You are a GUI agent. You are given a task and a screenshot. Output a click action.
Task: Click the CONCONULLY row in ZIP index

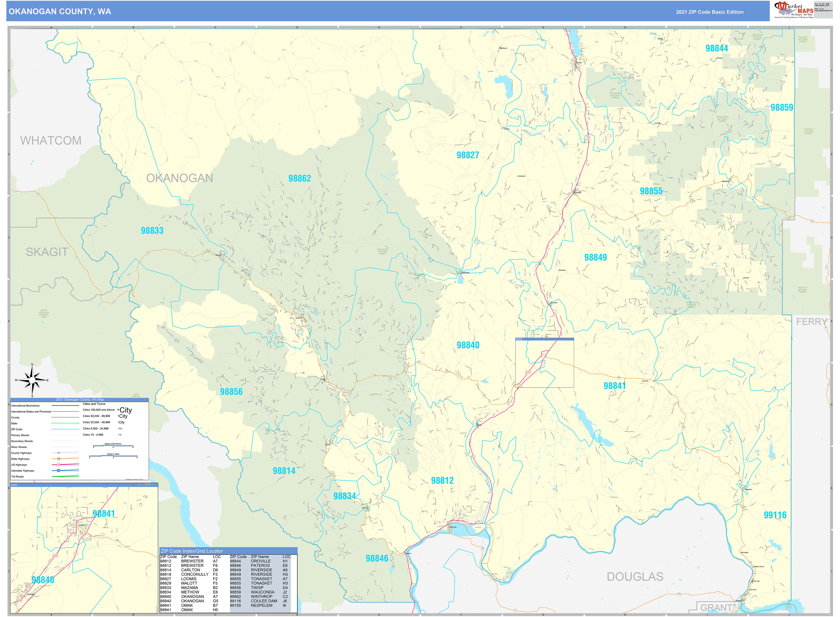[189, 575]
